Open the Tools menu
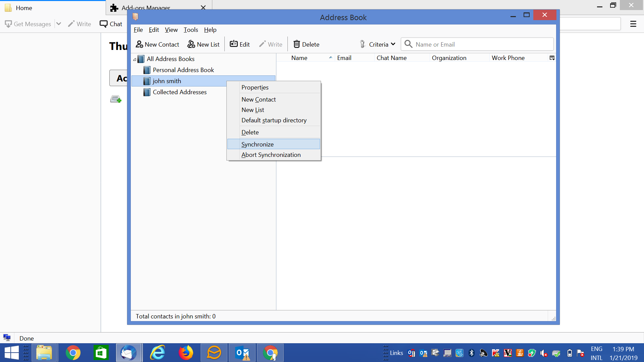 point(191,30)
